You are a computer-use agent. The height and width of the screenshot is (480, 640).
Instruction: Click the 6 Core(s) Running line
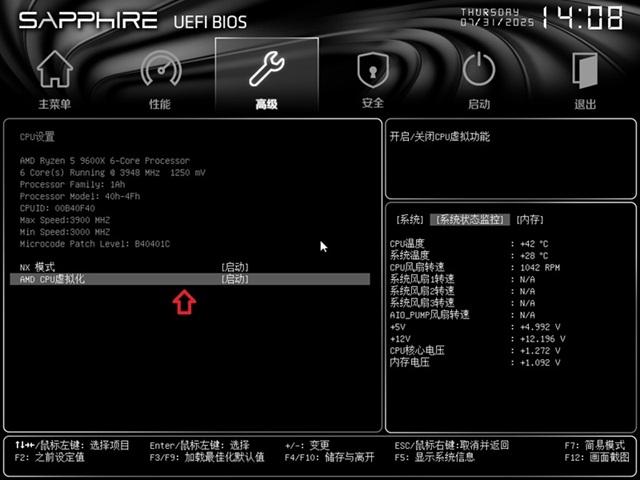pos(112,172)
